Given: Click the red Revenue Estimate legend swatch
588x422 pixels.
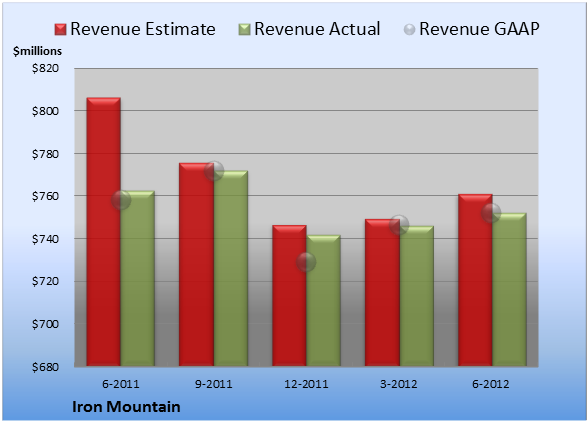Looking at the screenshot, I should [x=60, y=30].
